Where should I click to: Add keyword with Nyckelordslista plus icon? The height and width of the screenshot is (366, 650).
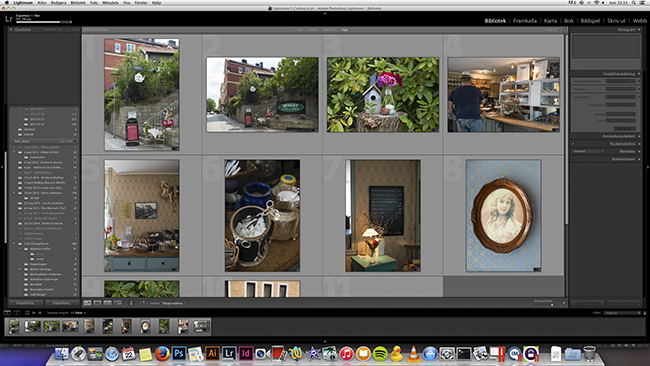(573, 144)
